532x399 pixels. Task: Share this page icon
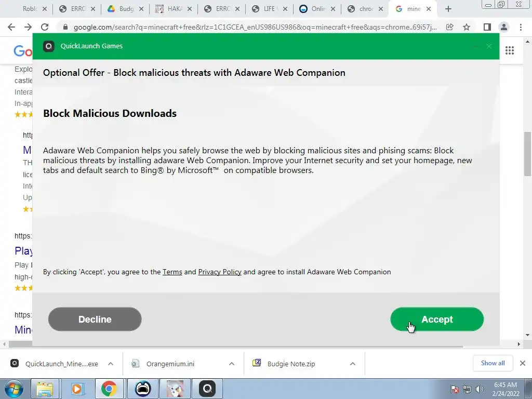450,27
